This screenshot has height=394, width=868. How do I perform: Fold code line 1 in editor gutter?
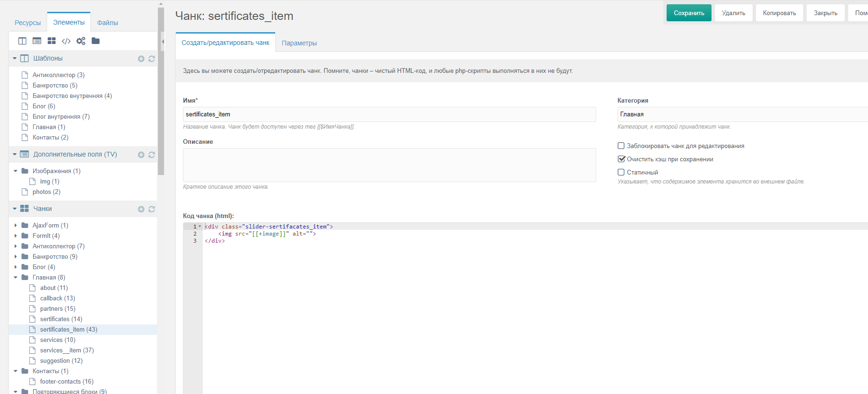pos(200,227)
